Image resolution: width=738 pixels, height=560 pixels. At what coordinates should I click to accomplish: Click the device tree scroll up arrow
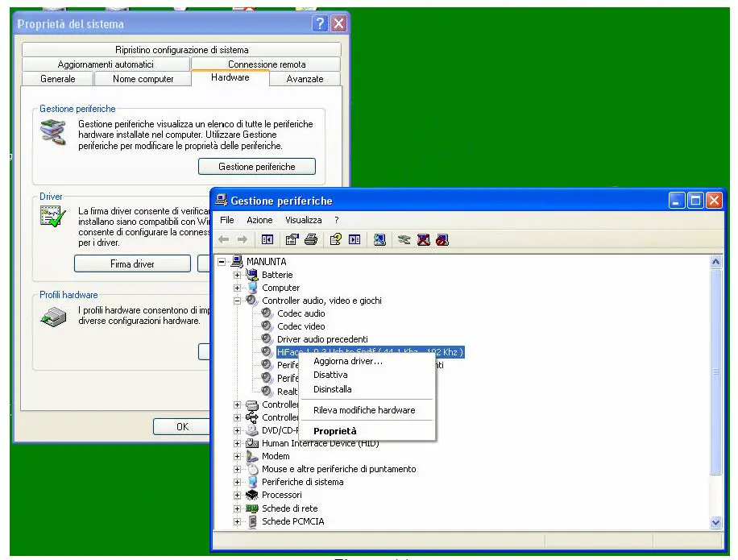coord(716,262)
